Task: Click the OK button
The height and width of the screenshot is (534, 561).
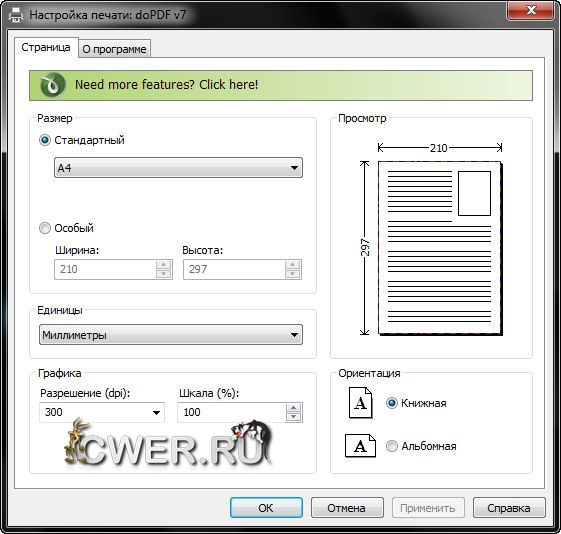Action: point(266,508)
